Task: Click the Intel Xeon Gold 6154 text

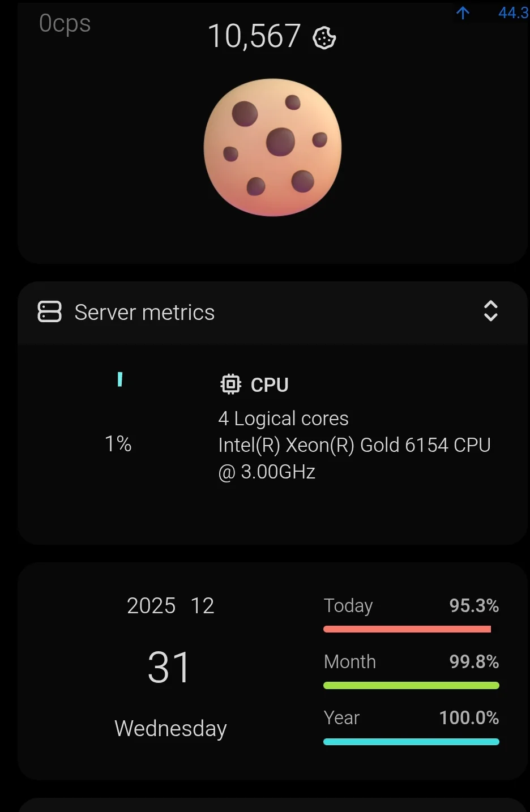Action: click(x=354, y=445)
